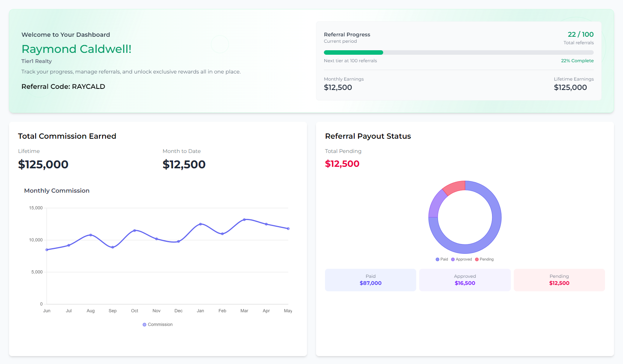This screenshot has height=364, width=623.
Task: Click the Referral Progress title
Action: coord(347,34)
